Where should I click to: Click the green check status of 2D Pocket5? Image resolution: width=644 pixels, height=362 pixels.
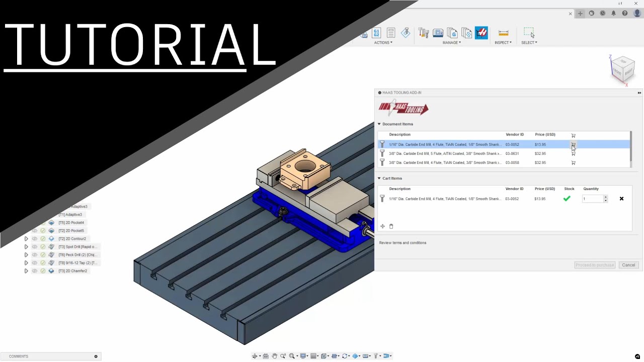point(43,231)
